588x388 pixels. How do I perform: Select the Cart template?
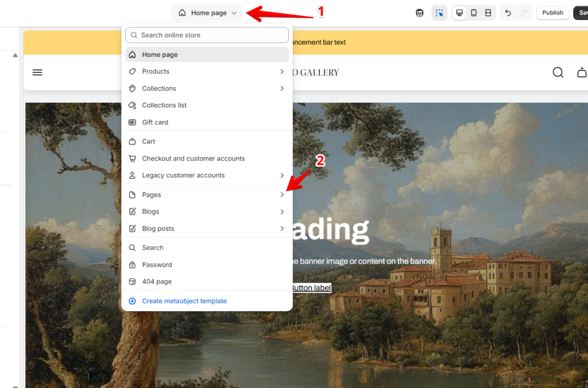tap(207, 141)
